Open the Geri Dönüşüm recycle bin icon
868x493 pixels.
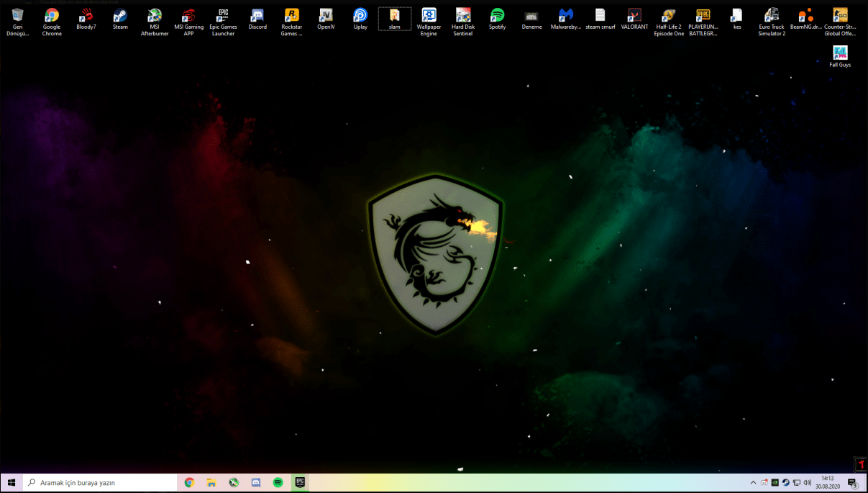(17, 22)
